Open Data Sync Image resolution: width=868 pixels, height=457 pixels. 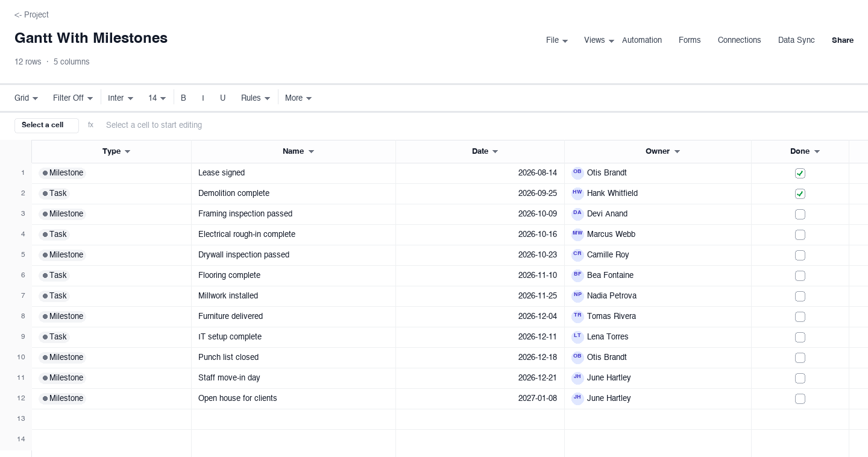pos(796,40)
